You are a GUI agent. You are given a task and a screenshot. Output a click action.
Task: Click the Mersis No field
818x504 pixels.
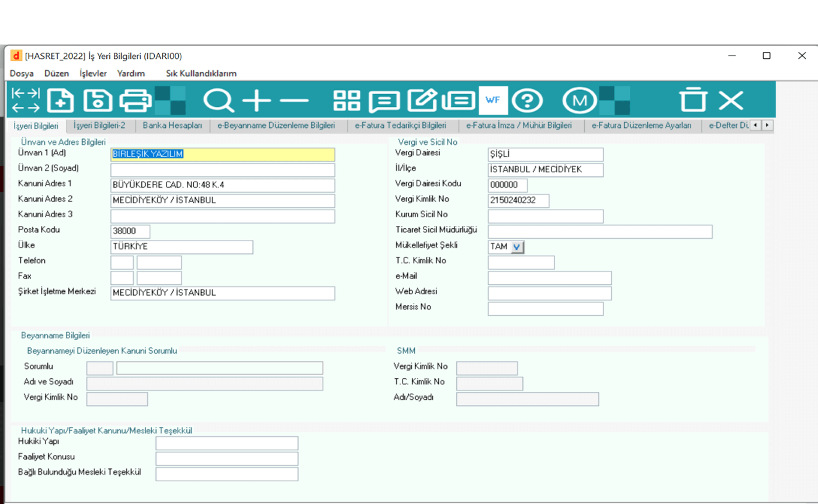pos(546,308)
